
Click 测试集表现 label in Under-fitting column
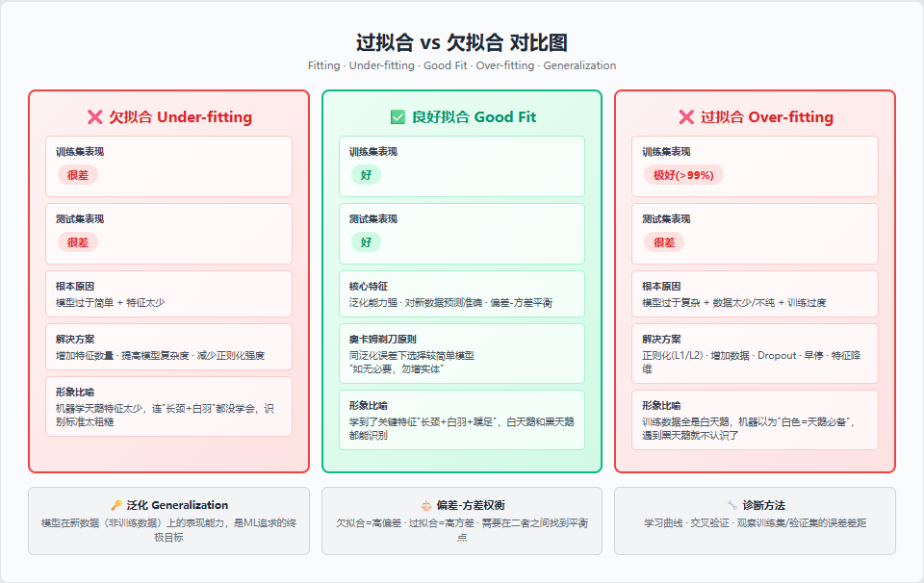tap(80, 219)
